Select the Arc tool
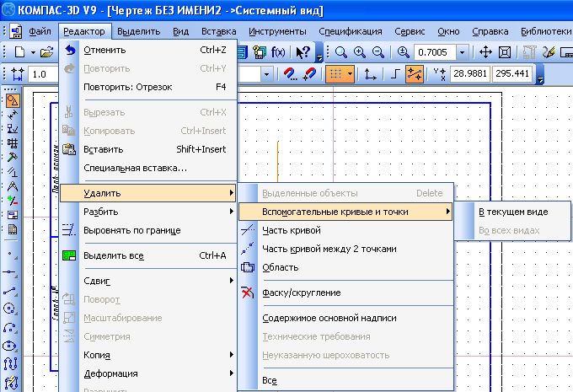 tap(10, 328)
